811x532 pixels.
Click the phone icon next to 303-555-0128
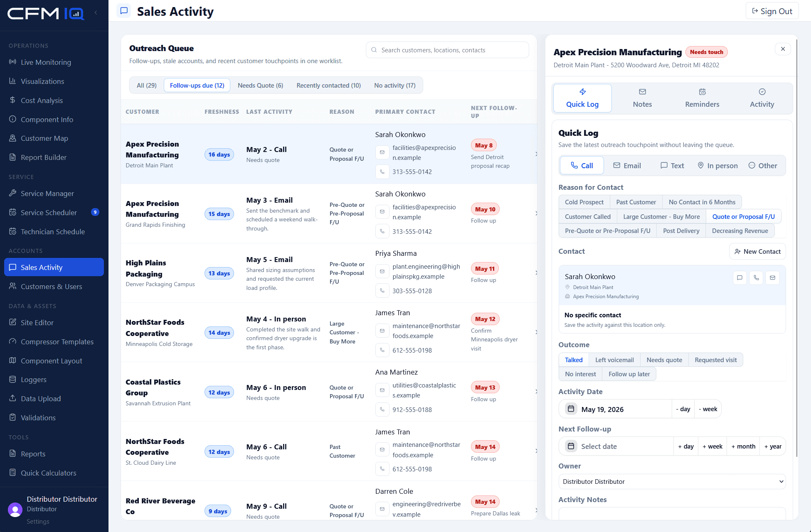(x=382, y=291)
